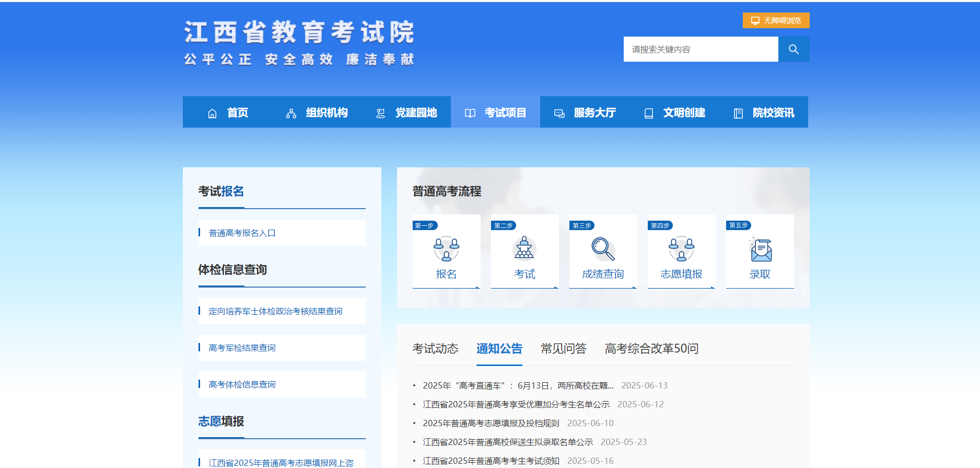Click the 报名 step one icon
This screenshot has height=468, width=980.
(x=447, y=249)
